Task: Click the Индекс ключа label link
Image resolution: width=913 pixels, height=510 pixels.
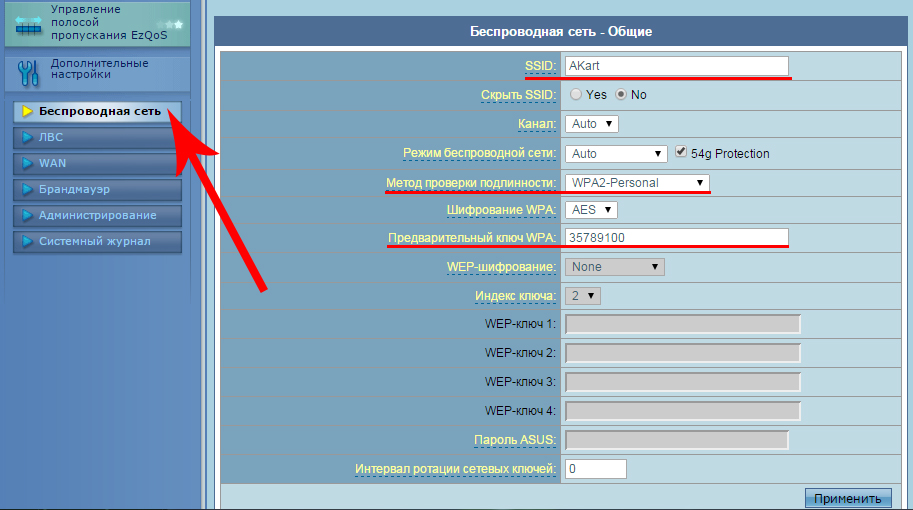Action: point(515,296)
